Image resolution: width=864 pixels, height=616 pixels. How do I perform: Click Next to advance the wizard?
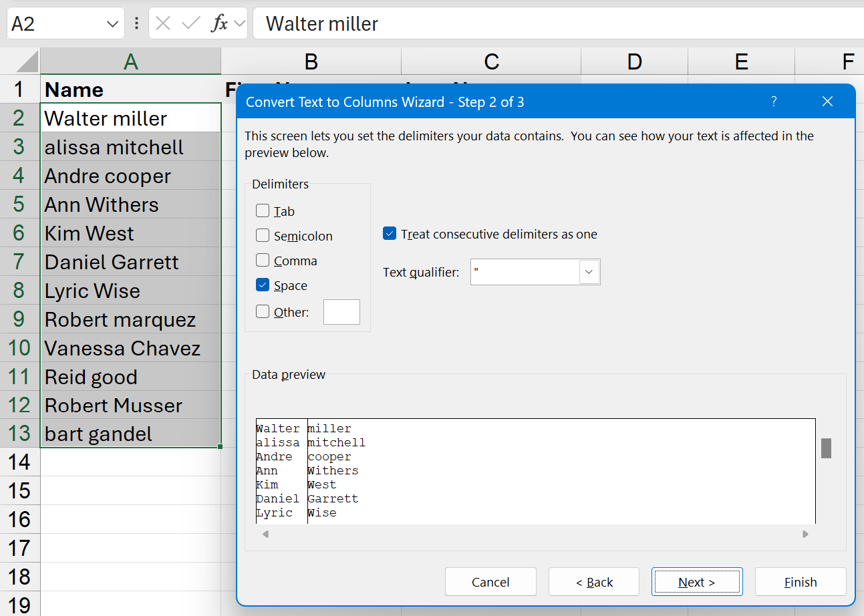[697, 581]
